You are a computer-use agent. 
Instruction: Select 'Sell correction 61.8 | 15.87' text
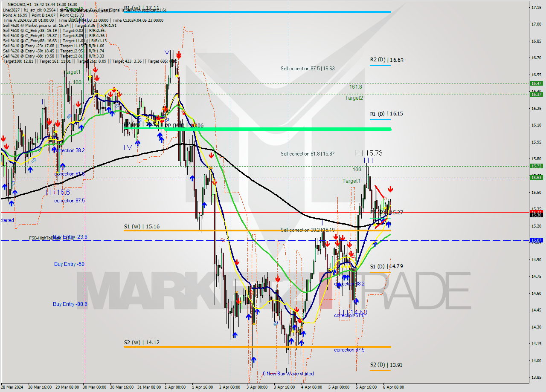click(x=308, y=154)
